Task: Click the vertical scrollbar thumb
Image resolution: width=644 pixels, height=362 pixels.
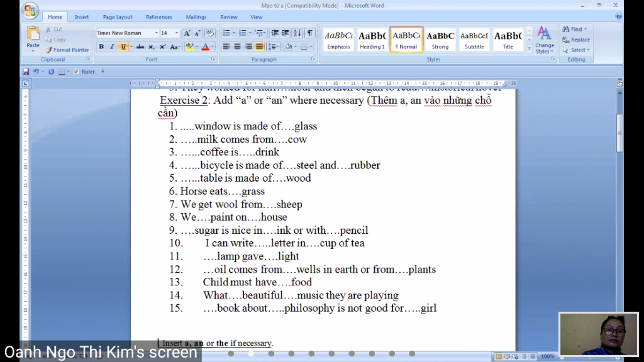Action: pos(619,133)
